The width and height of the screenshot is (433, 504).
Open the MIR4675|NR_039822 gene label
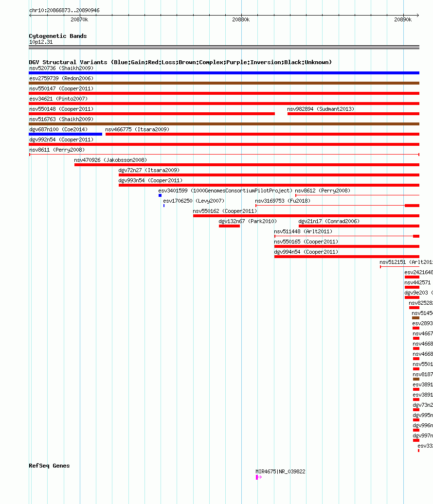coord(280,471)
